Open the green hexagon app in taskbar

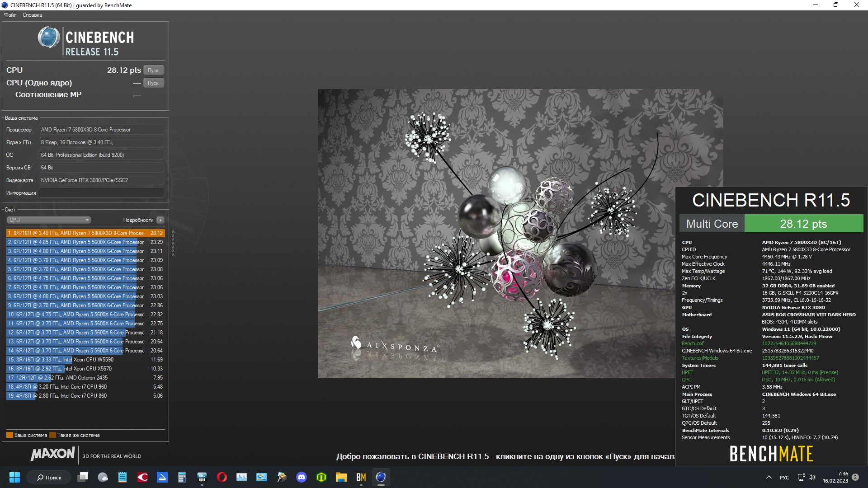click(x=321, y=477)
